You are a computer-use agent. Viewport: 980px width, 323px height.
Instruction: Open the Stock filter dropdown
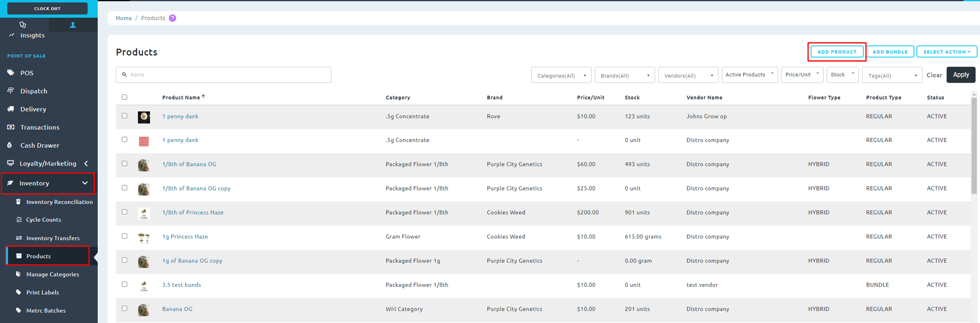coord(842,75)
